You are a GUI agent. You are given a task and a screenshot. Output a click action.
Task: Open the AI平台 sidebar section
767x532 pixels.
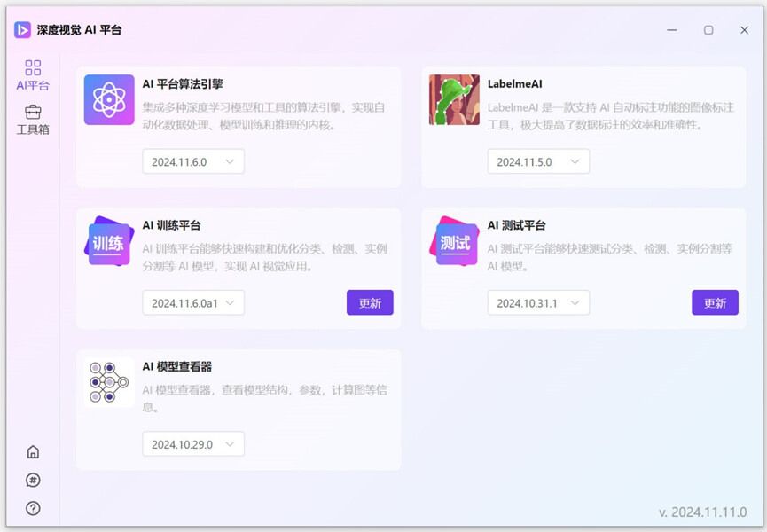(x=33, y=75)
